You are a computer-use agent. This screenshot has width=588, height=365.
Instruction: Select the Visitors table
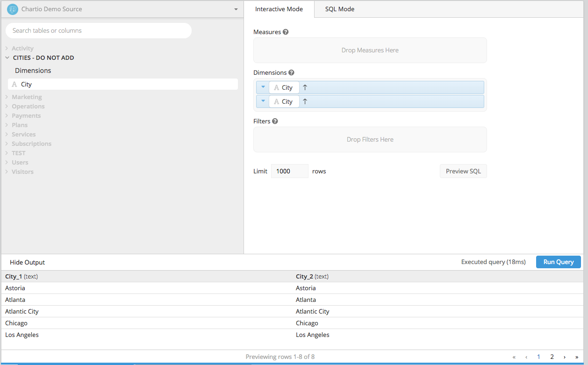click(22, 172)
